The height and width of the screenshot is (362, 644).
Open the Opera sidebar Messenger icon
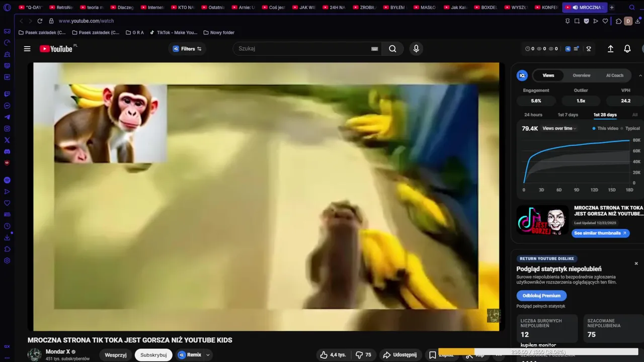point(7,106)
